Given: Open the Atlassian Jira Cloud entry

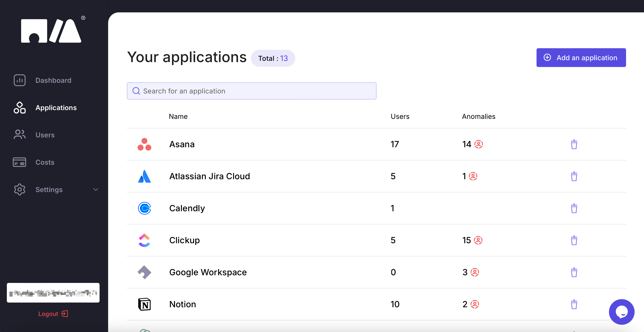Looking at the screenshot, I should pos(209,176).
